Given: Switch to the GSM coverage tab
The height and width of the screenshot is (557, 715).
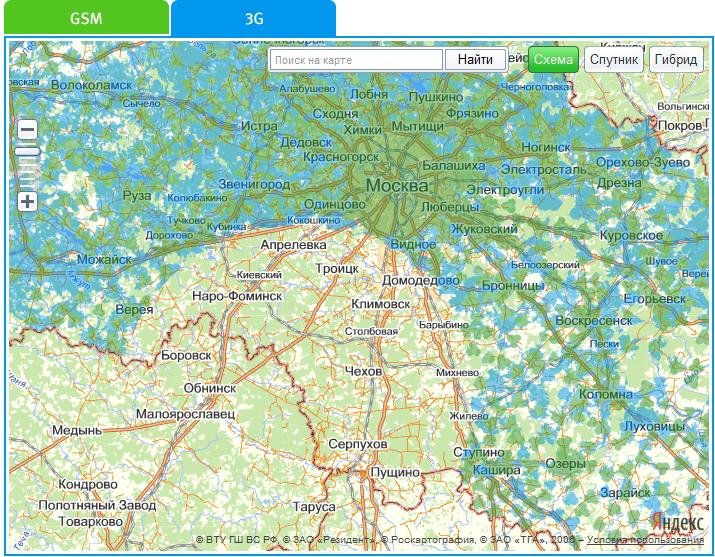Looking at the screenshot, I should click(x=85, y=18).
